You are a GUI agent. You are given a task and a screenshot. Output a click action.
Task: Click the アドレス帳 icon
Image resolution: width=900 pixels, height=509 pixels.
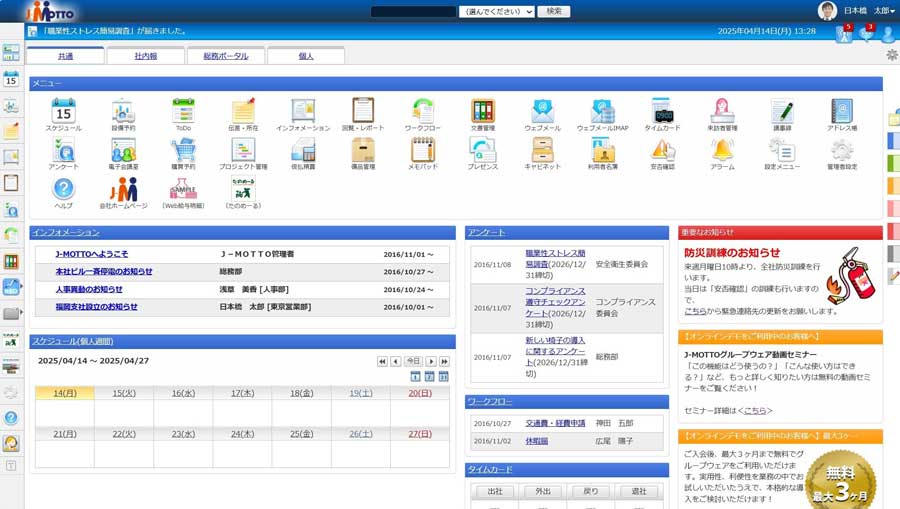(842, 112)
